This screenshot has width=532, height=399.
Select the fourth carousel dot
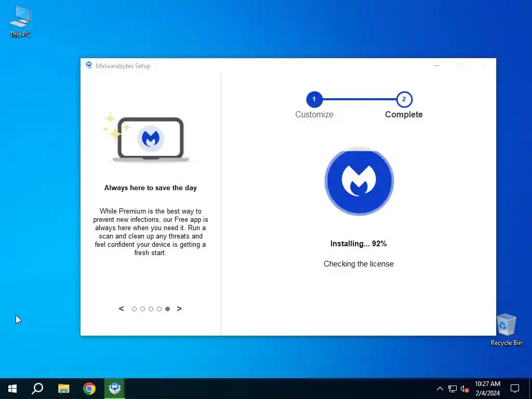[159, 309]
